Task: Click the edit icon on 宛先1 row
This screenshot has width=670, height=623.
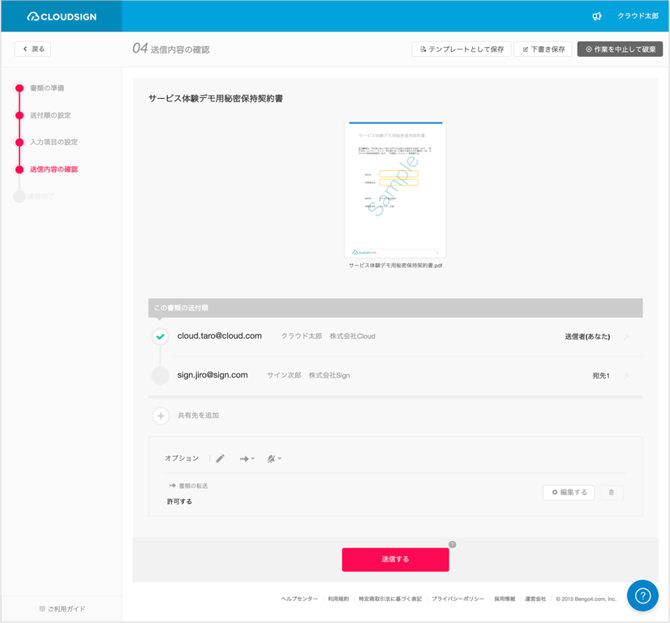Action: [x=627, y=376]
